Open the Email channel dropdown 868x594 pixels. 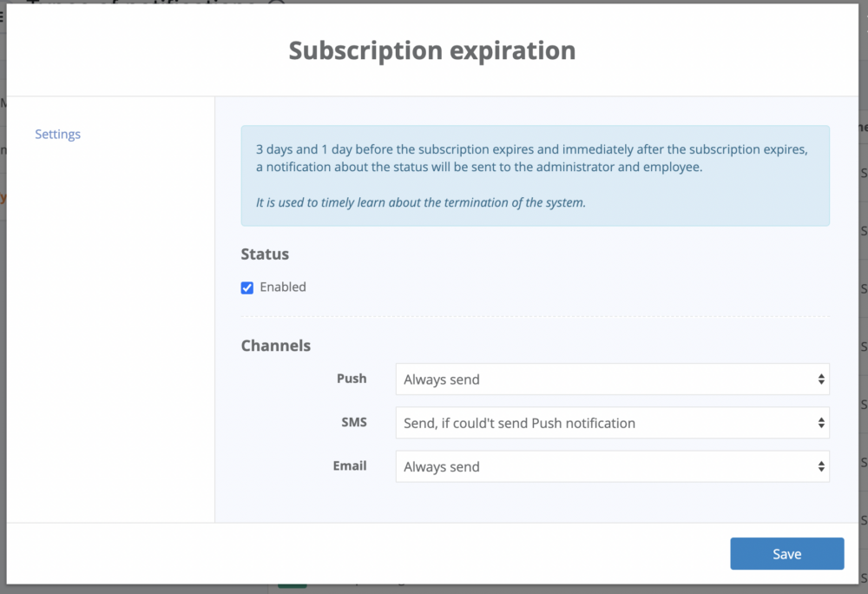[608, 466]
